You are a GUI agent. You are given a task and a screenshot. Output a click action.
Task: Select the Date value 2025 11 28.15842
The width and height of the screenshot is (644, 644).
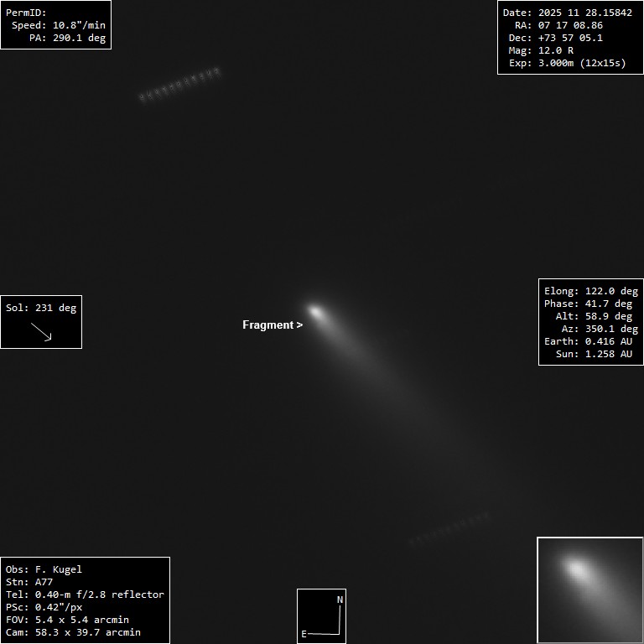[584, 13]
